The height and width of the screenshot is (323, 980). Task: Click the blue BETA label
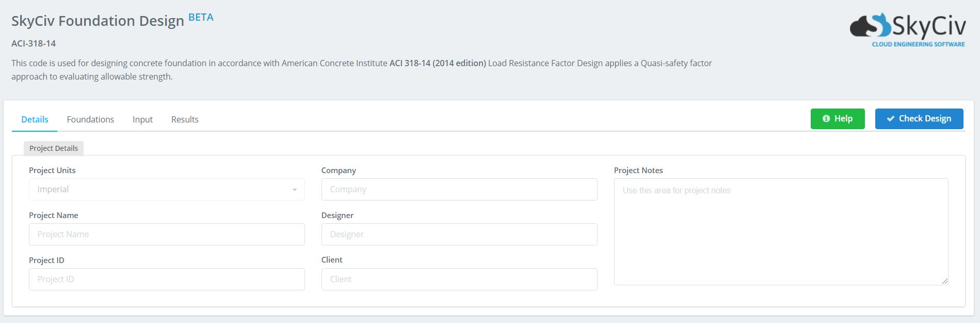[x=201, y=17]
